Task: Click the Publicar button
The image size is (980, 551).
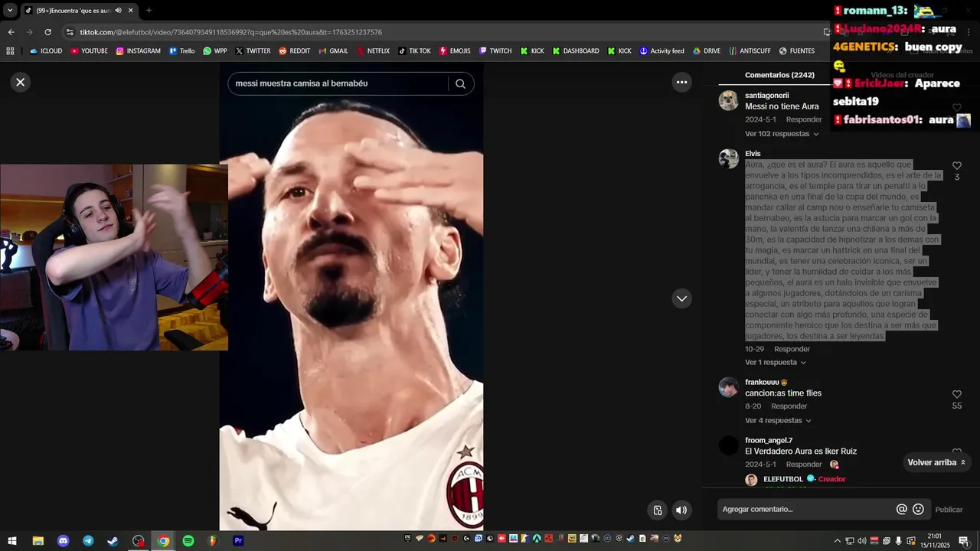Action: click(949, 510)
